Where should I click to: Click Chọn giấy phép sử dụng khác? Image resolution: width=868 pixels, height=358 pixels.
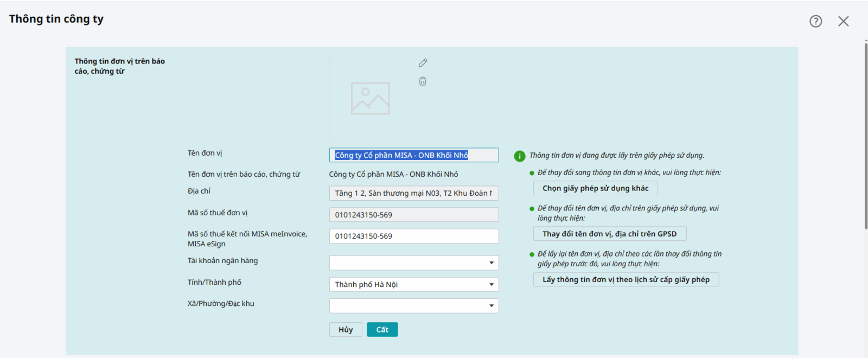596,188
